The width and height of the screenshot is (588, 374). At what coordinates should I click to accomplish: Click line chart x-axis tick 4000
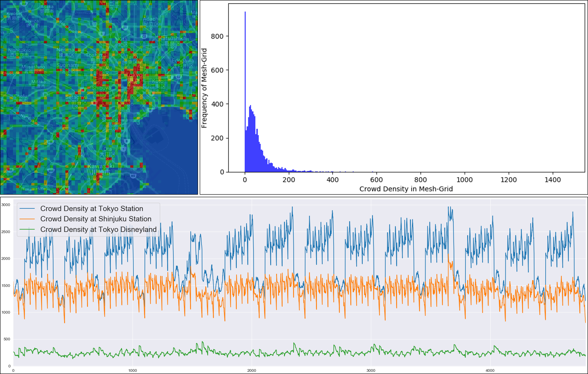(490, 370)
